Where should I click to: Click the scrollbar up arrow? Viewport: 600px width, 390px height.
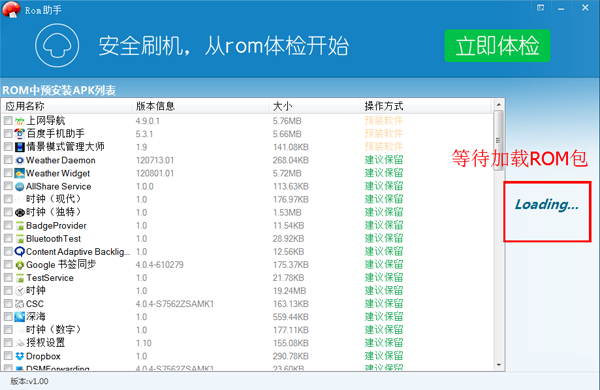(498, 104)
